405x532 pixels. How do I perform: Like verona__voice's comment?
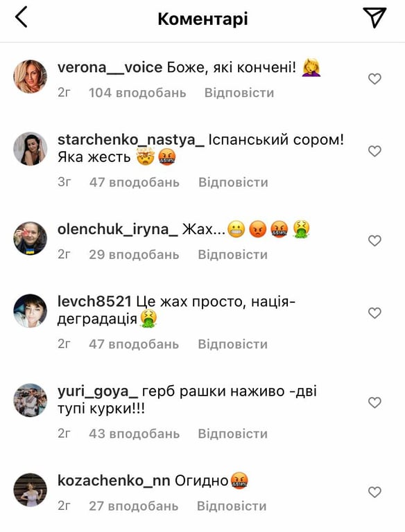374,79
